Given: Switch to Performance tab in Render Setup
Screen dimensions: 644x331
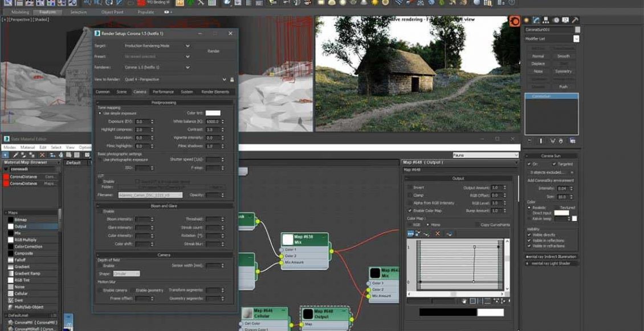Looking at the screenshot, I should point(163,91).
